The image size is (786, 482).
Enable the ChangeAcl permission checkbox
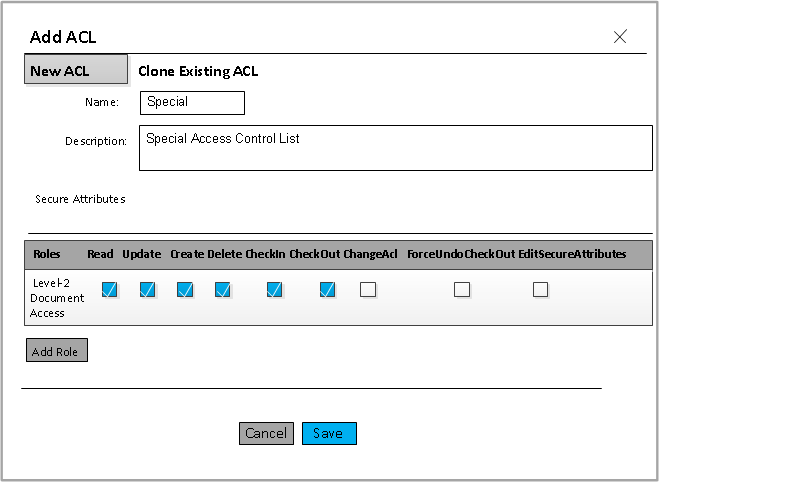coord(368,290)
